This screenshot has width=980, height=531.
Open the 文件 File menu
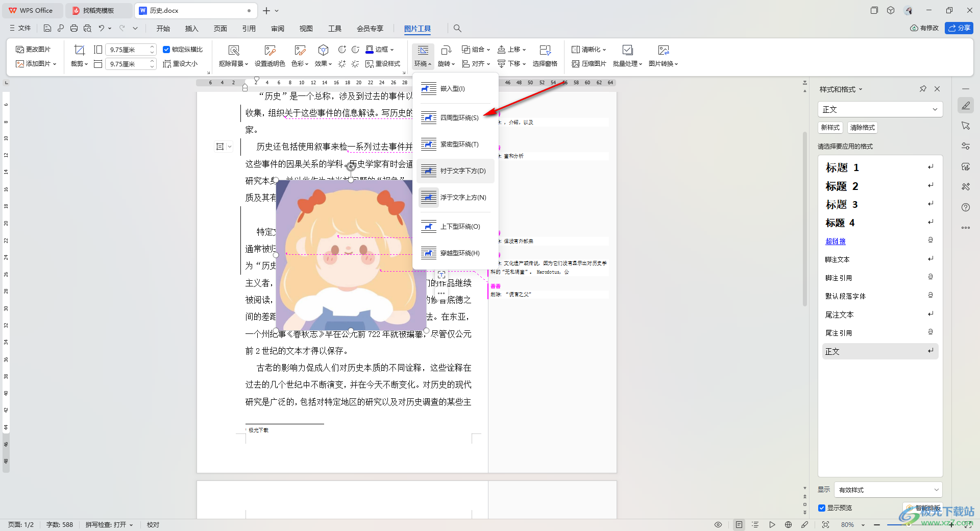[20, 28]
